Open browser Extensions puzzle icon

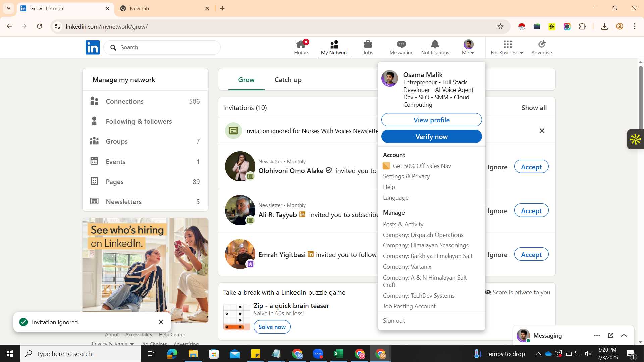pos(583,26)
